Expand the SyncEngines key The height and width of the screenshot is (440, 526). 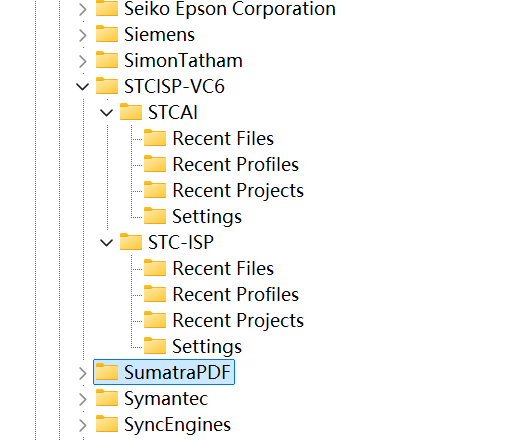coord(83,425)
